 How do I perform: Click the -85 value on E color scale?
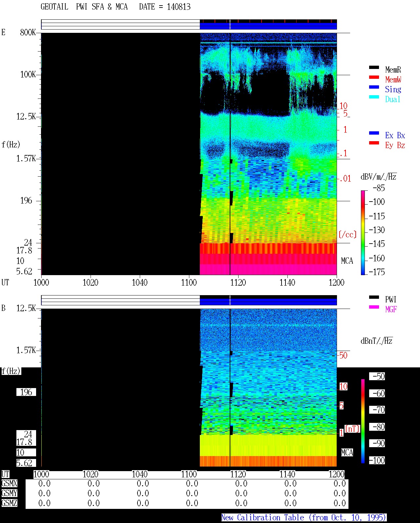coord(379,188)
